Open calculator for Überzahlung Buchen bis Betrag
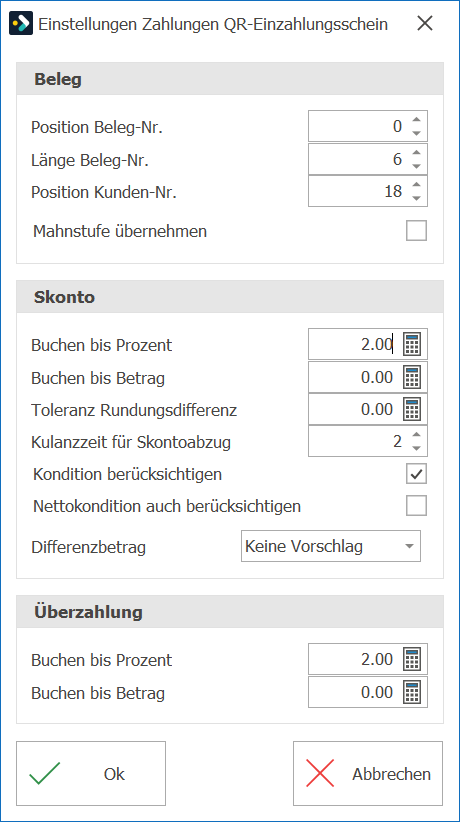Screen dimensions: 460x822 click(x=412, y=692)
